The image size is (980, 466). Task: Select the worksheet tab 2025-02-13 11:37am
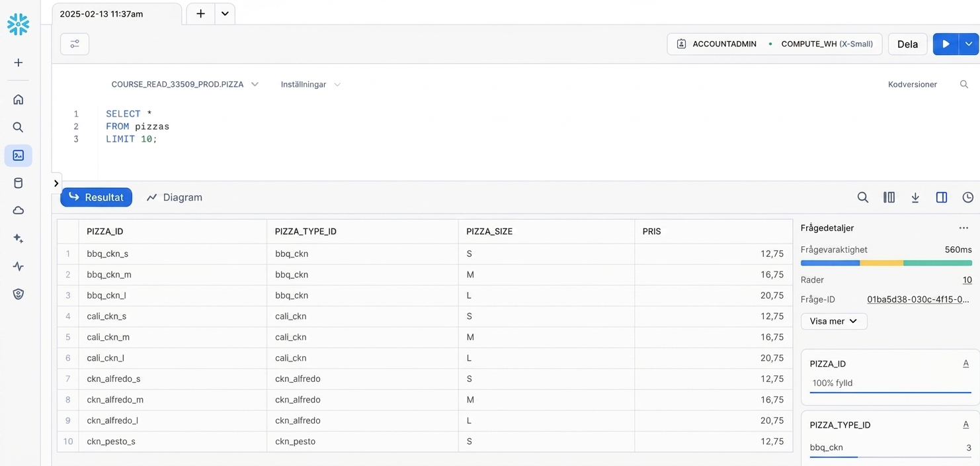click(116, 14)
